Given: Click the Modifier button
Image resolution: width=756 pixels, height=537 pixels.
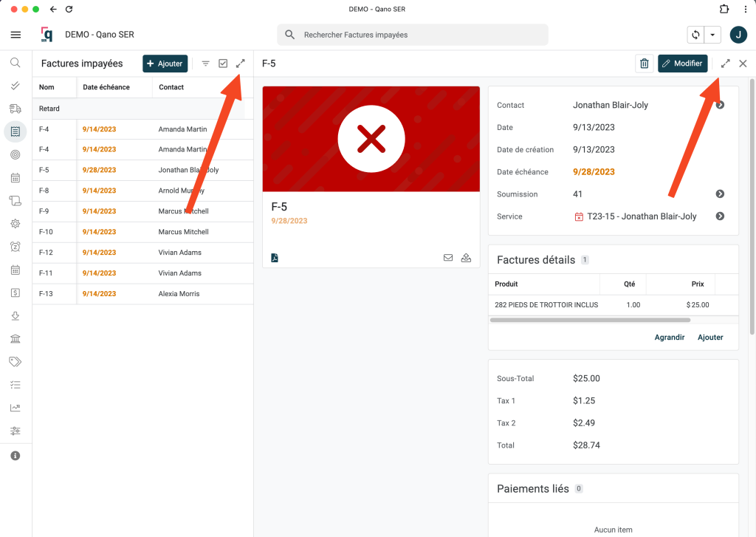Looking at the screenshot, I should click(682, 64).
